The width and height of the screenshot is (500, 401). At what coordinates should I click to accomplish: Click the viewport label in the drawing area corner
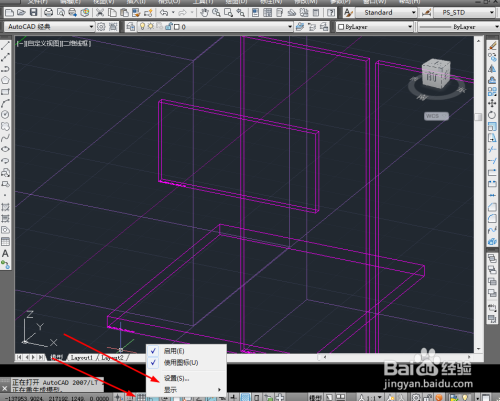(x=54, y=43)
